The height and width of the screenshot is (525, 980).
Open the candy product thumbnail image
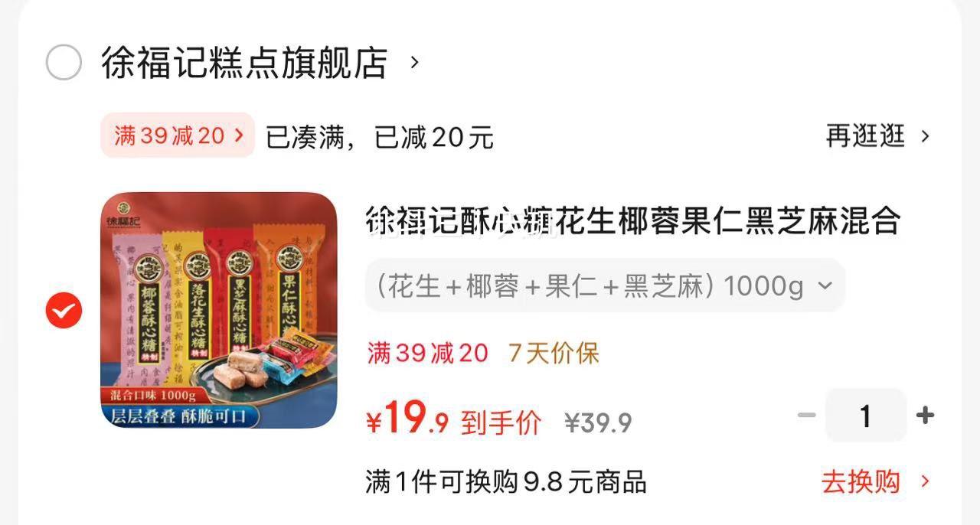point(219,310)
